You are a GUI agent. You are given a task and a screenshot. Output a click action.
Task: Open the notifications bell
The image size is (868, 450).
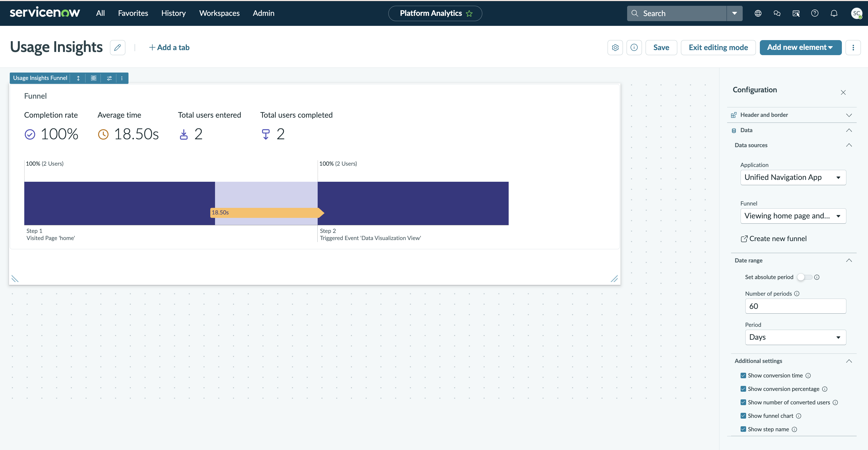tap(834, 13)
